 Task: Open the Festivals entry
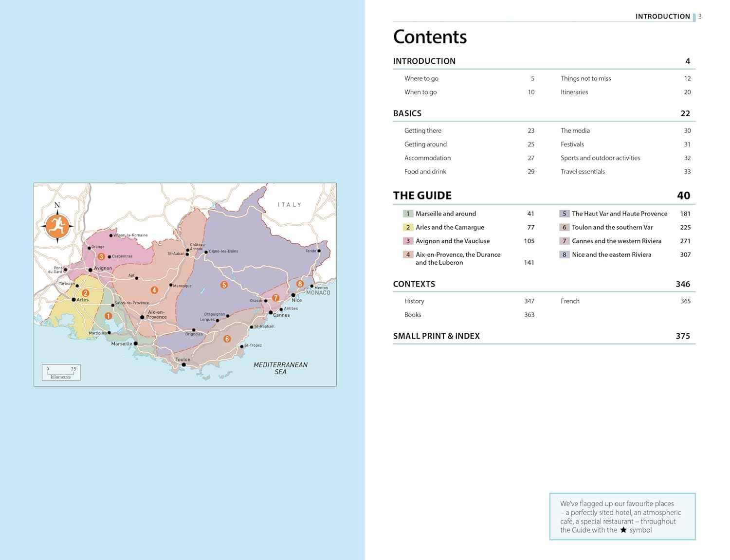(x=572, y=144)
